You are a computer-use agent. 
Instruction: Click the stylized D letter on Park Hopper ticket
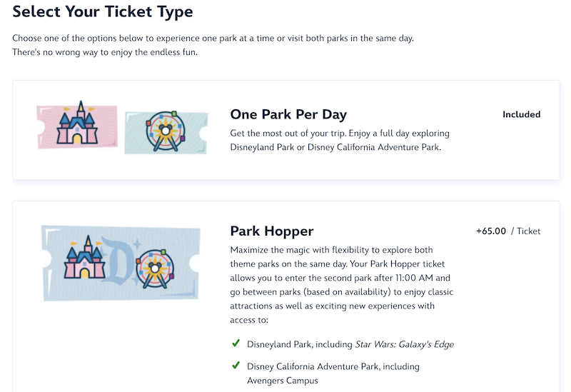pos(118,261)
